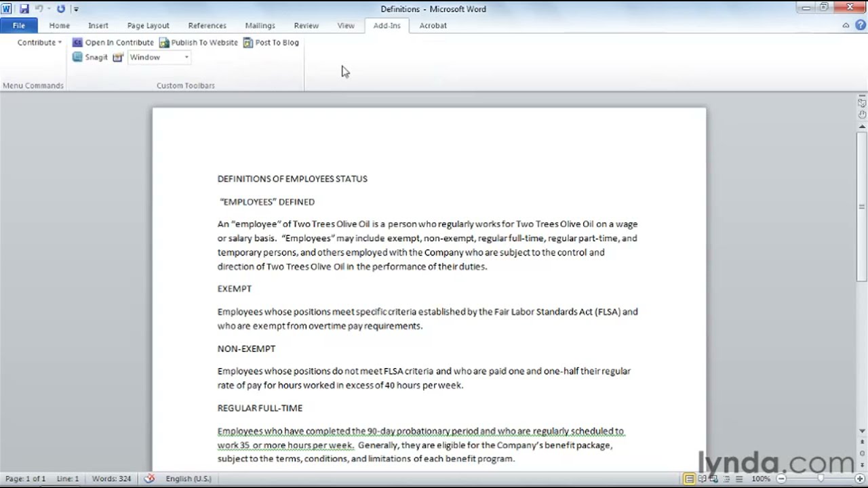
Task: Click scroll down arrow on vertical scrollbar
Action: (x=862, y=431)
